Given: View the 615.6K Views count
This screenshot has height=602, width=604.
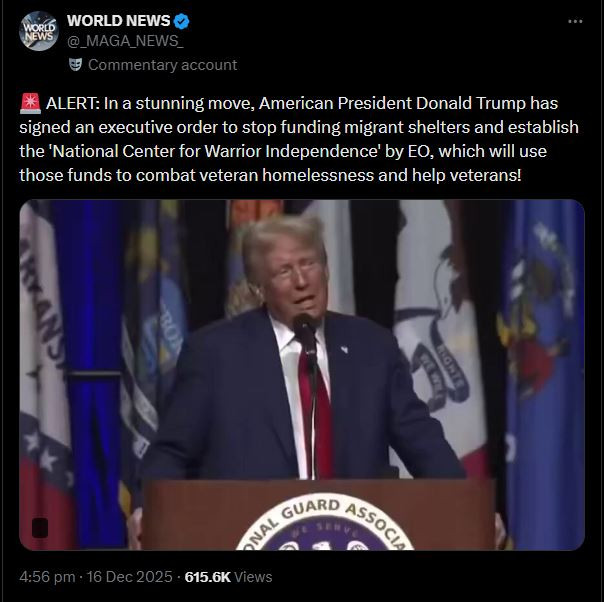Looking at the screenshot, I should (228, 577).
